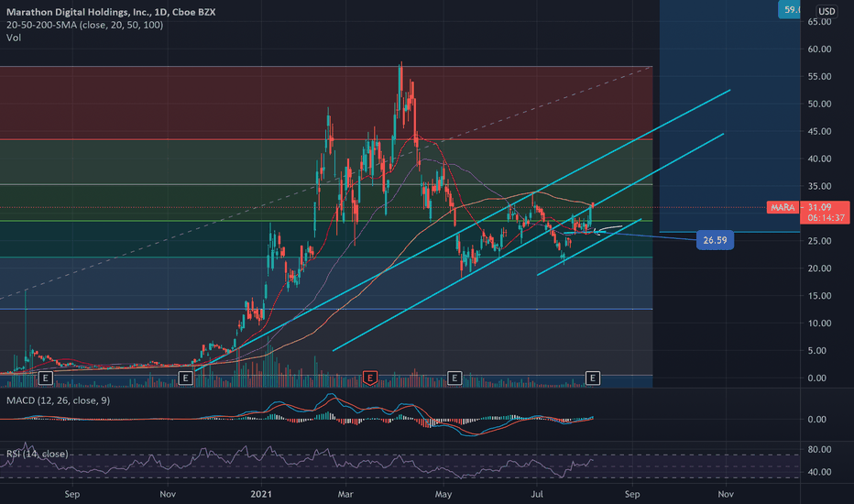Click the 40.00 RSI axis label
Viewport: 854px width, 504px height.
pos(819,472)
